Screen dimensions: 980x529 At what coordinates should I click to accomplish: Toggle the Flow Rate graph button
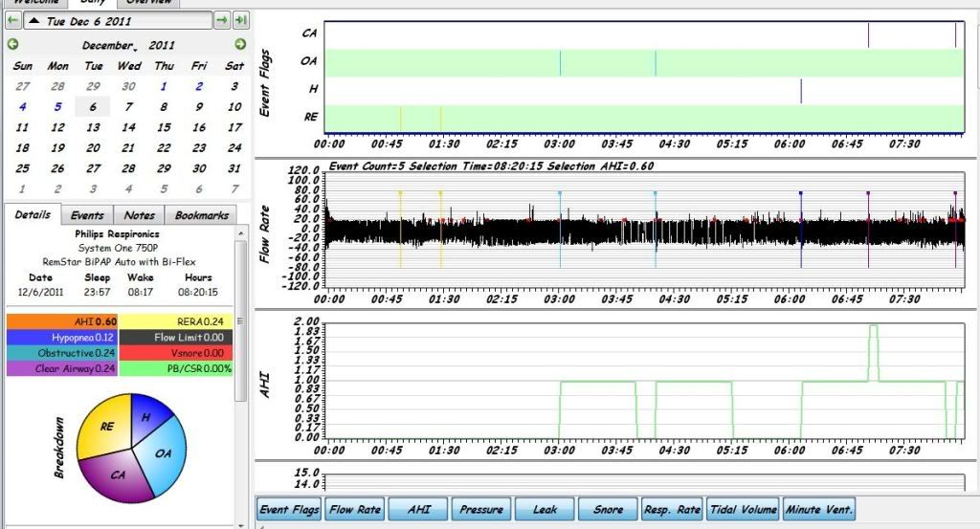click(355, 509)
